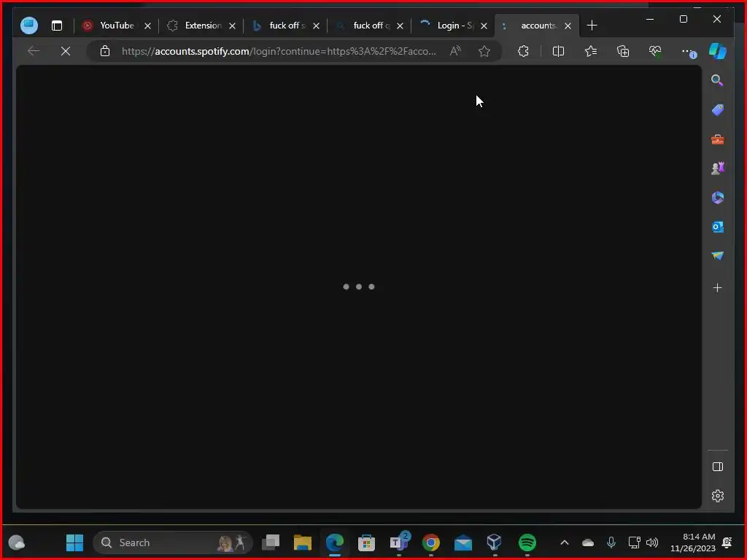Go back to the previous page
The height and width of the screenshot is (560, 747).
tap(34, 51)
